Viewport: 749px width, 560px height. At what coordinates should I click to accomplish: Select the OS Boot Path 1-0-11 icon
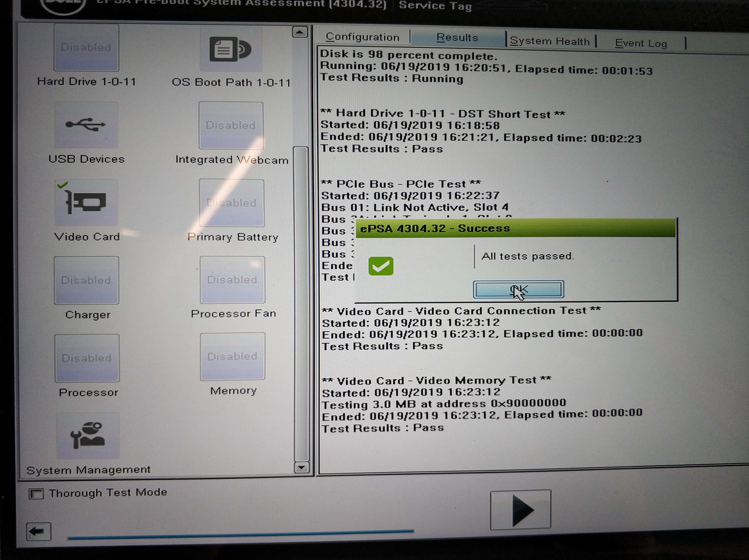(x=231, y=49)
